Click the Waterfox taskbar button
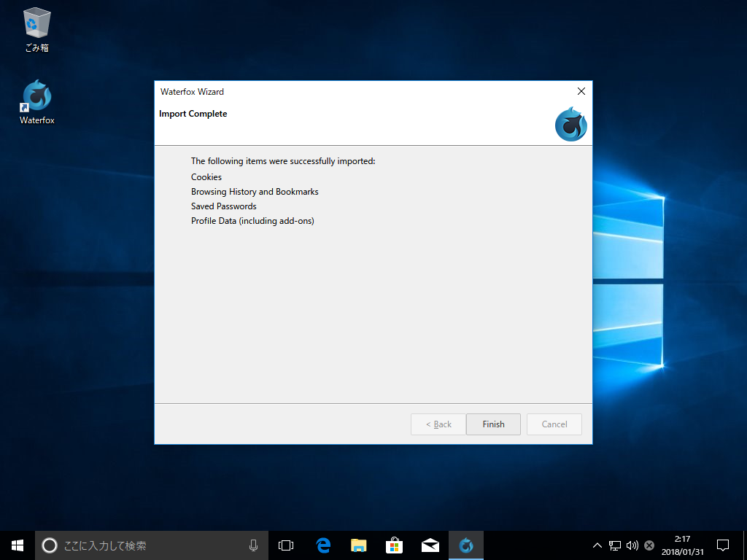 [466, 545]
